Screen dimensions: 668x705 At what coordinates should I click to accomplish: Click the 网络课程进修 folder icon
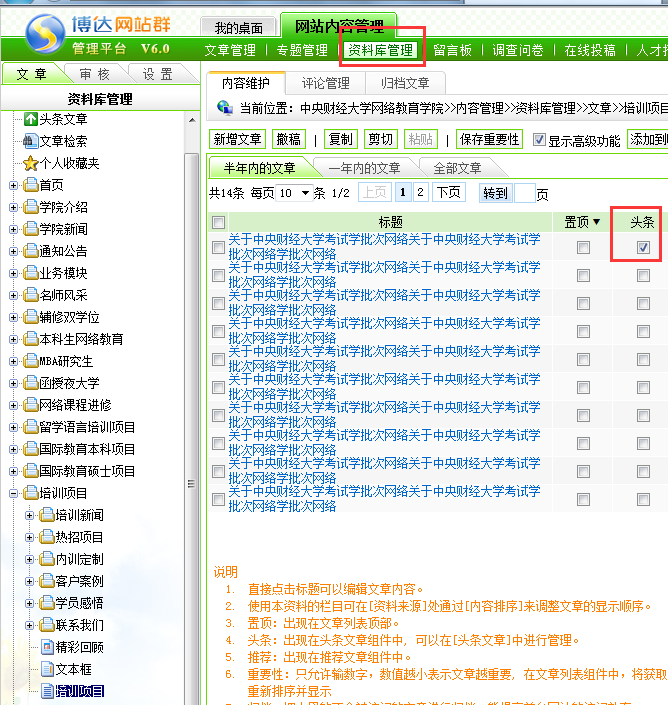point(31,405)
